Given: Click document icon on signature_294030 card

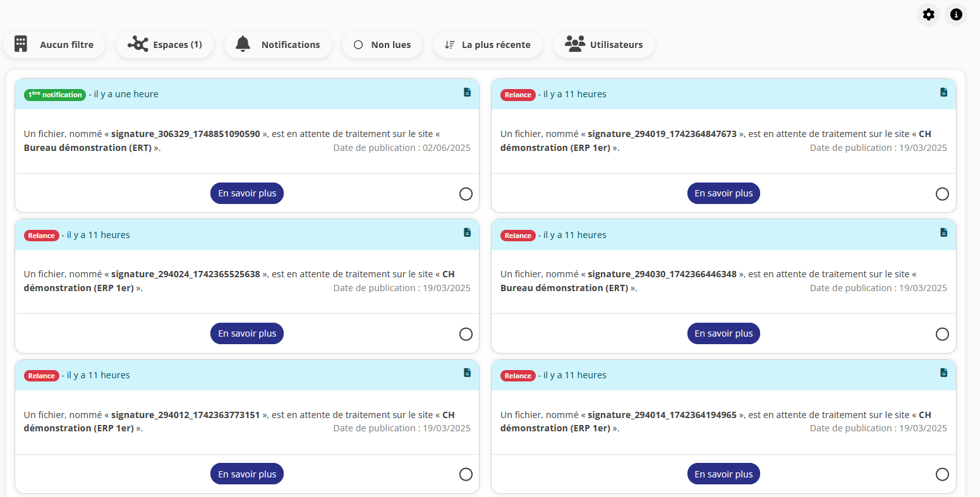Looking at the screenshot, I should pyautogui.click(x=944, y=232).
